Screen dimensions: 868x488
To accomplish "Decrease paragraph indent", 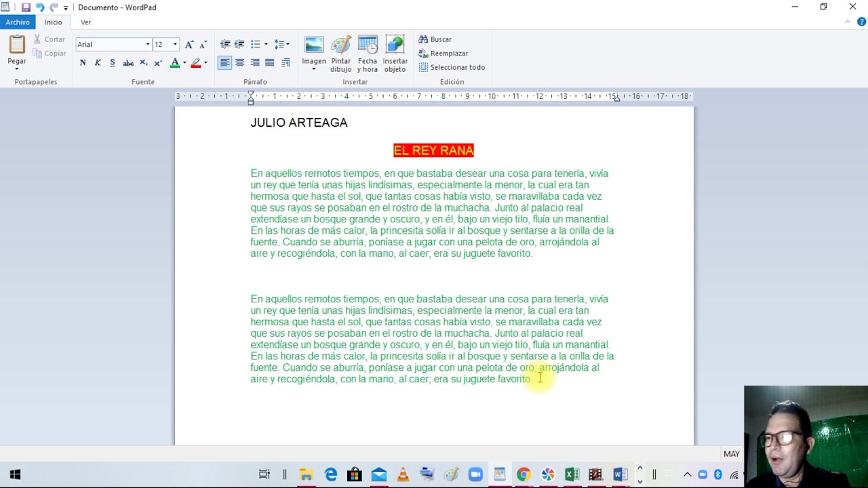I will pos(225,44).
